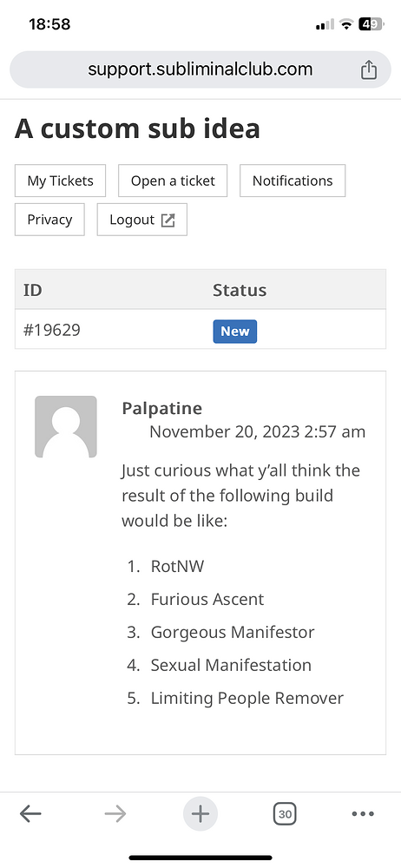Tap the blue New status badge

click(x=235, y=332)
